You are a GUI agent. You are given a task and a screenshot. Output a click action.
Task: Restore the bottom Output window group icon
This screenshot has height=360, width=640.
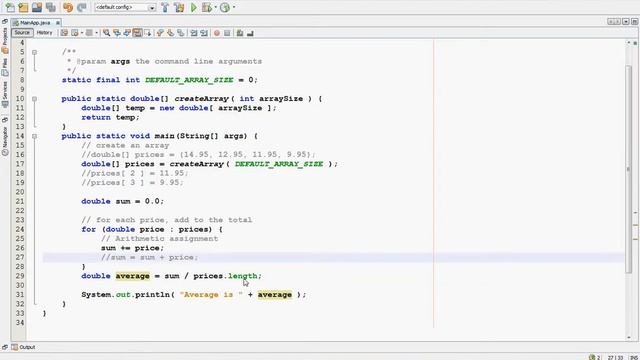(x=4, y=347)
